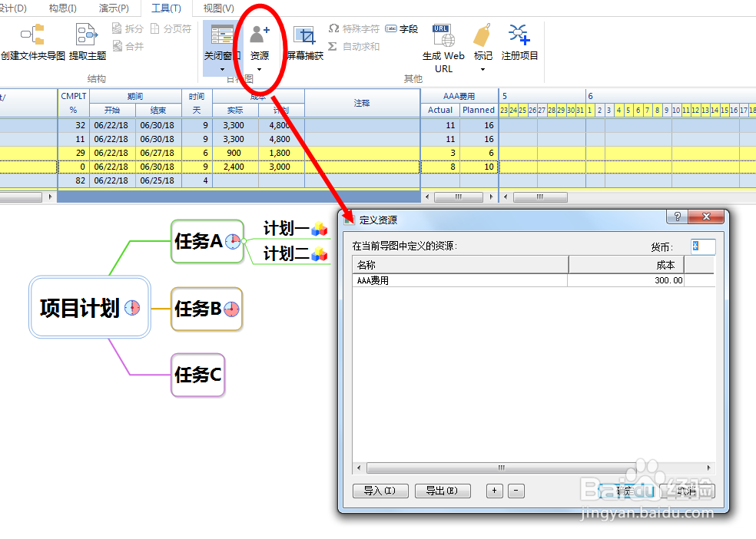Expand the 关闭窗口 dropdown arrow

pyautogui.click(x=223, y=69)
